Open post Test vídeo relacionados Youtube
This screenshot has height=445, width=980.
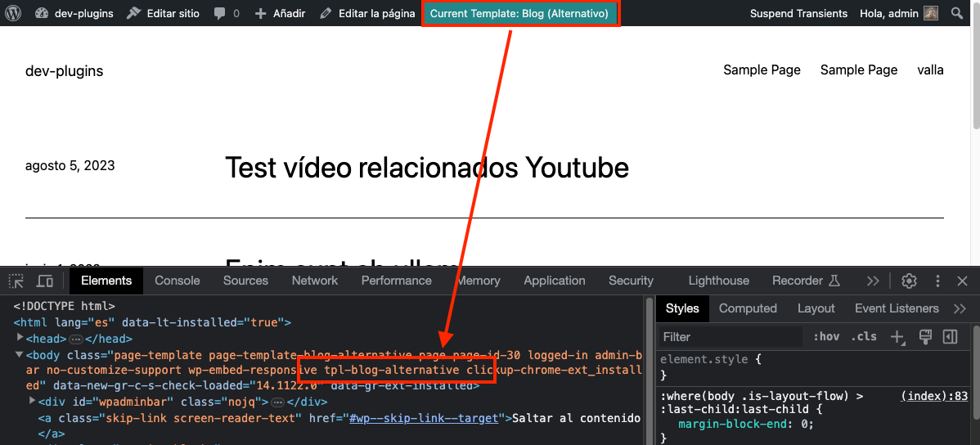pos(426,168)
